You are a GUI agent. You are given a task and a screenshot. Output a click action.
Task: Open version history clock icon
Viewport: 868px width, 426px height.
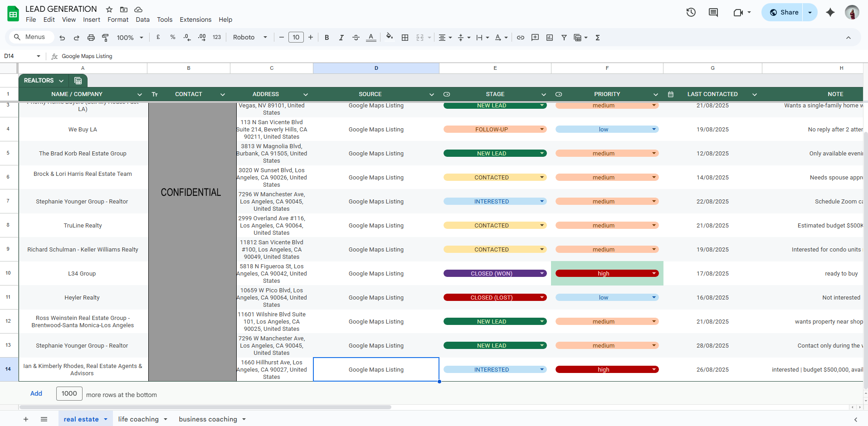691,12
